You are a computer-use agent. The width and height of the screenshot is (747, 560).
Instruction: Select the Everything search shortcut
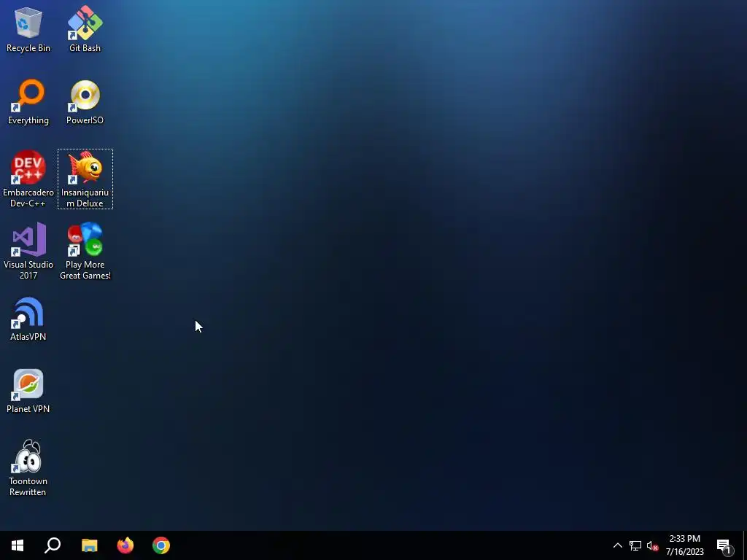[28, 102]
